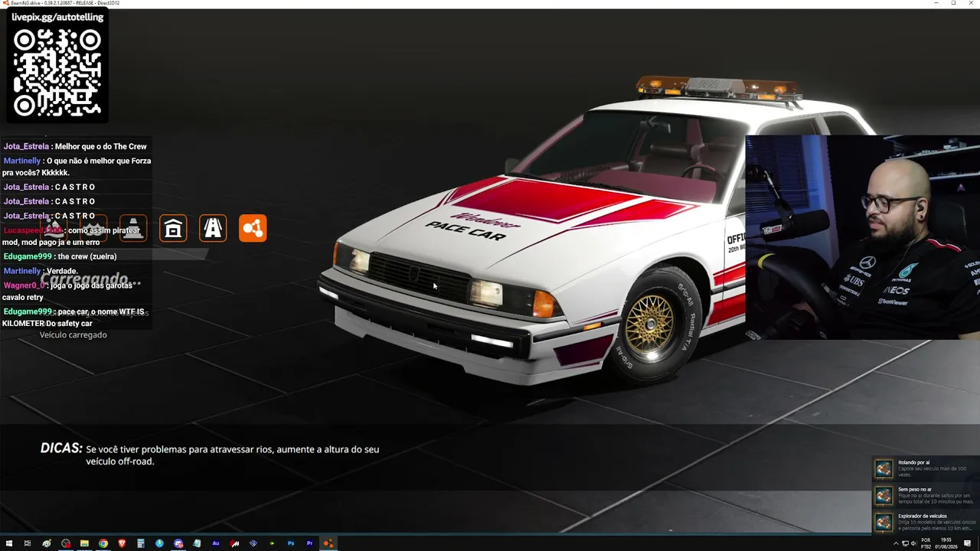Viewport: 980px width, 551px height.
Task: Click the livepix QR code
Action: 57,72
